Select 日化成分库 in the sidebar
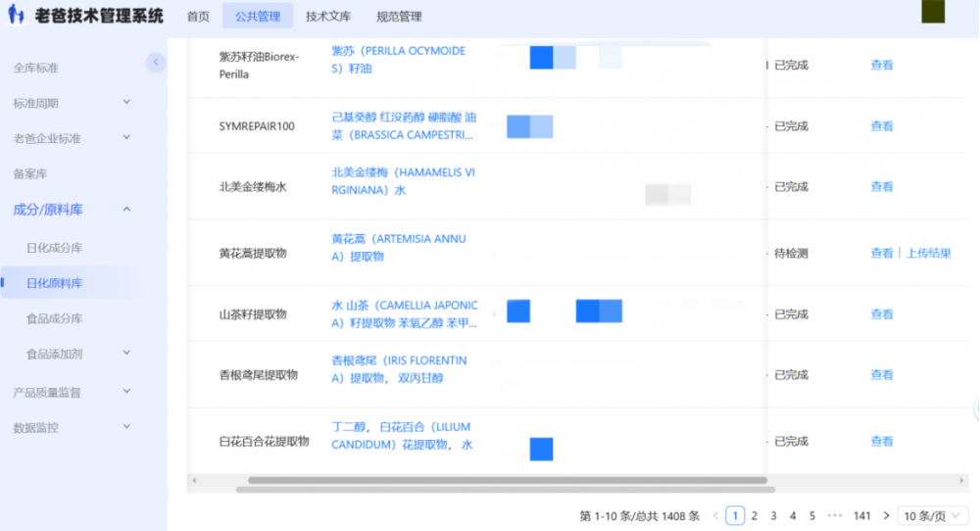The image size is (980, 531). tap(54, 248)
